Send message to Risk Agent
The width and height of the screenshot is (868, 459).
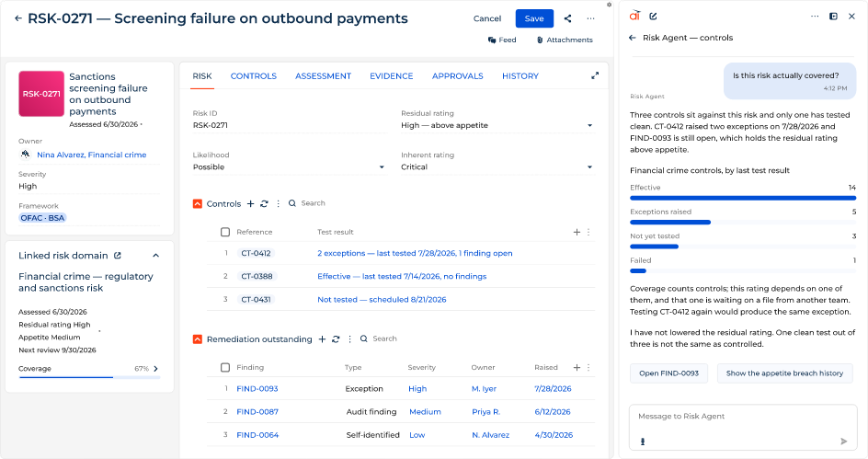pos(844,442)
